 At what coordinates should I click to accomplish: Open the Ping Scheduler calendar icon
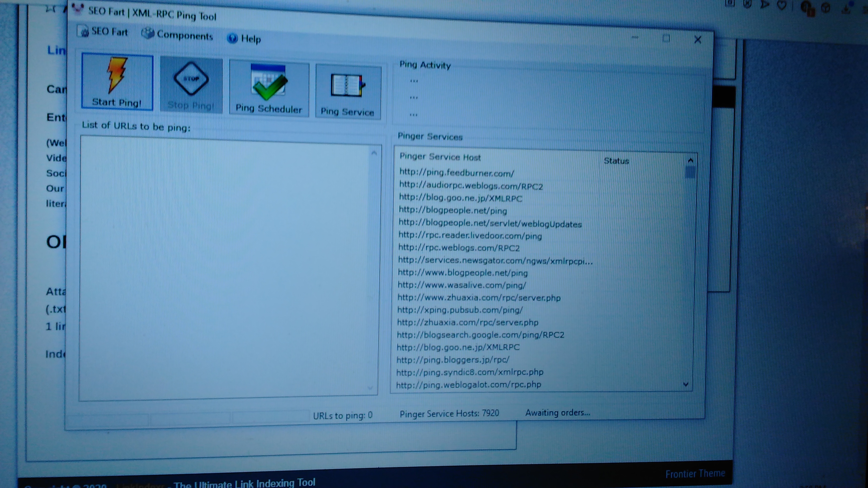pos(269,83)
